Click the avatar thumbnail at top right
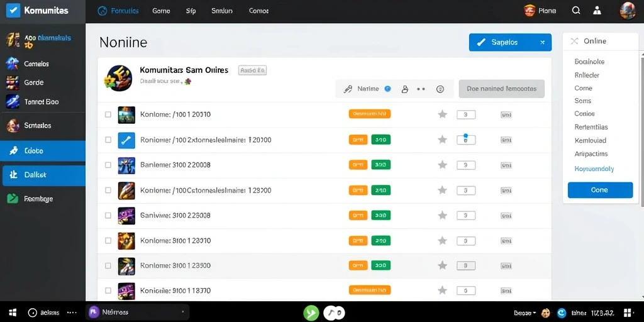 628,11
